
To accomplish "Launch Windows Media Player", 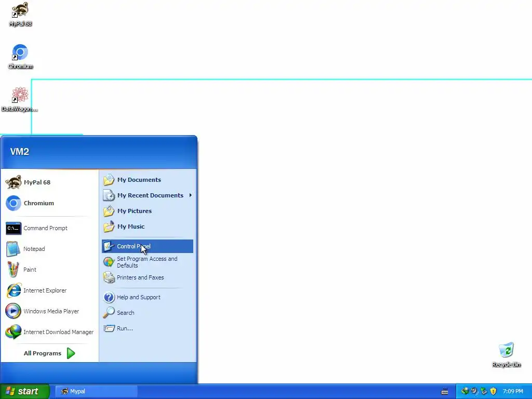I will [x=49, y=311].
